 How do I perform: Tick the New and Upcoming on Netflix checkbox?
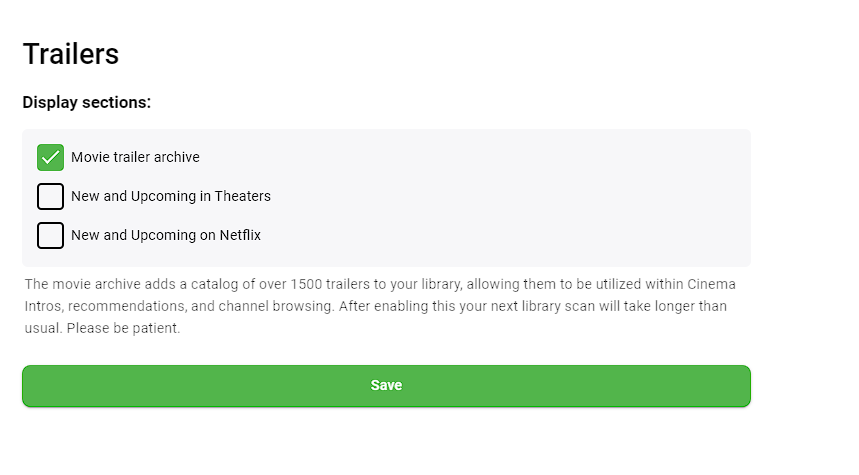[x=50, y=235]
